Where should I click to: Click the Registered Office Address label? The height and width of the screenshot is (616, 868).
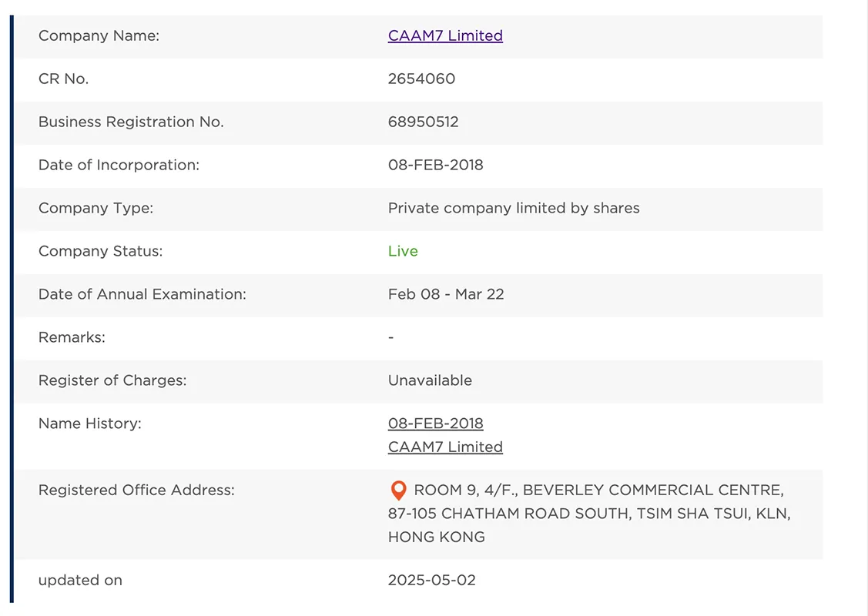click(137, 490)
